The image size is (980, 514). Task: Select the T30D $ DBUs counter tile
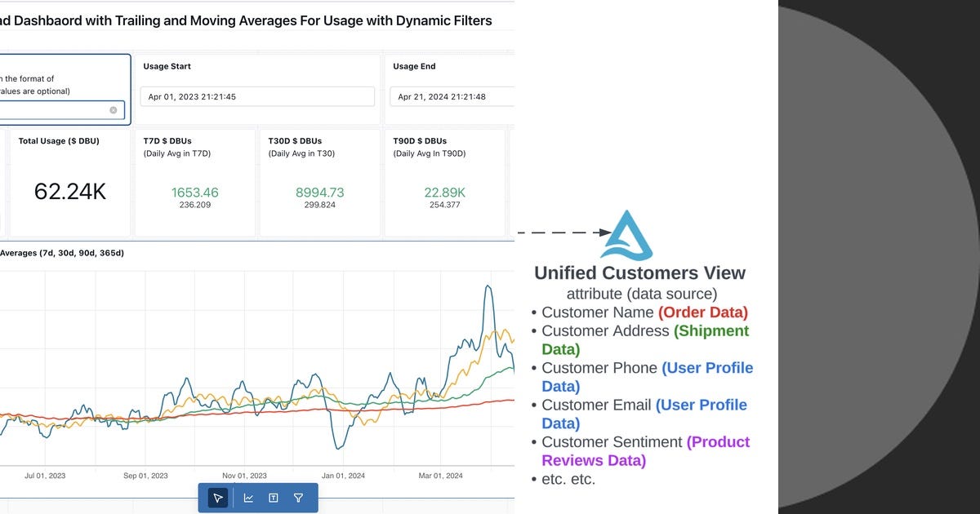319,181
